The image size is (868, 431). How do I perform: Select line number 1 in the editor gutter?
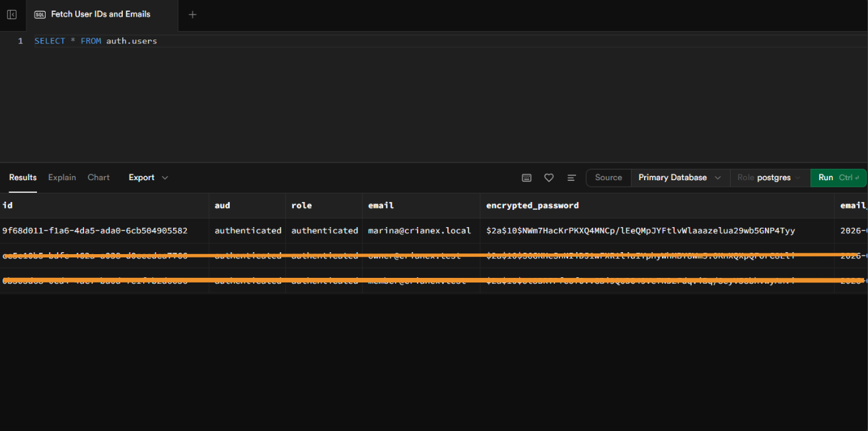pos(20,41)
